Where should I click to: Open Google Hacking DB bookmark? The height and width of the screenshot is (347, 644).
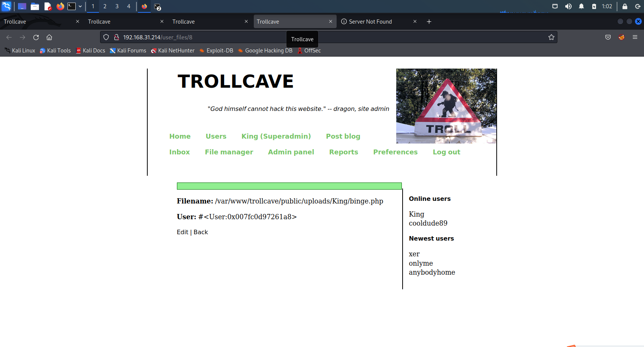coord(265,51)
